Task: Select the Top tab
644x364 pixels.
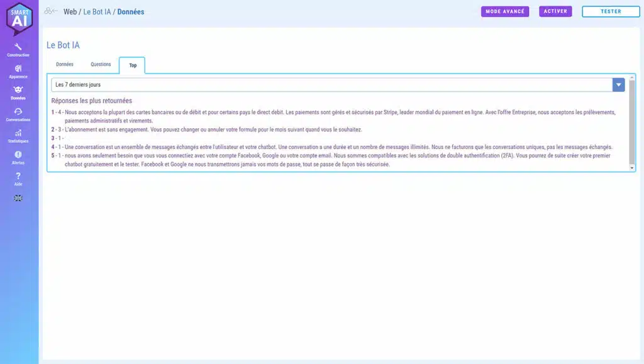Action: click(x=133, y=65)
